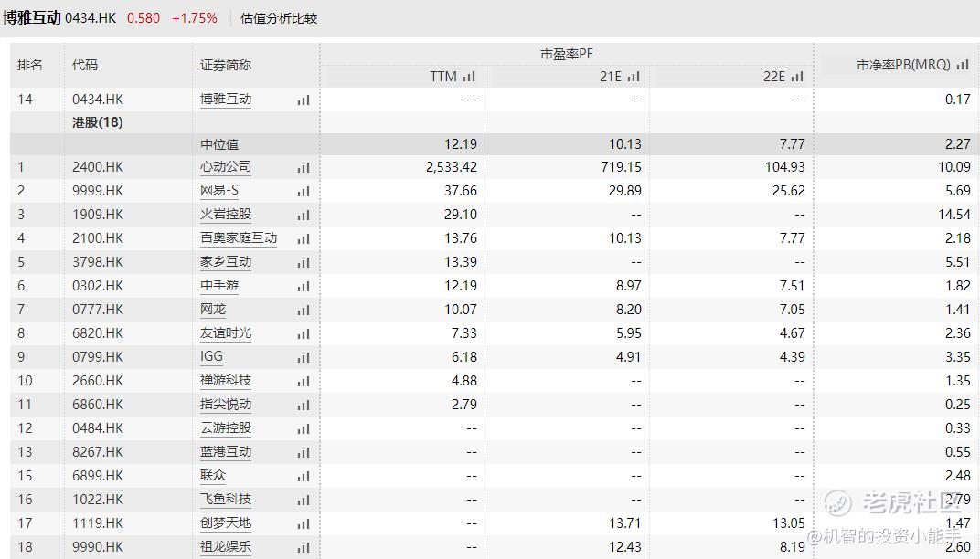Open chart icon for 指尖悦动 row
Image resolution: width=980 pixels, height=559 pixels.
[304, 405]
